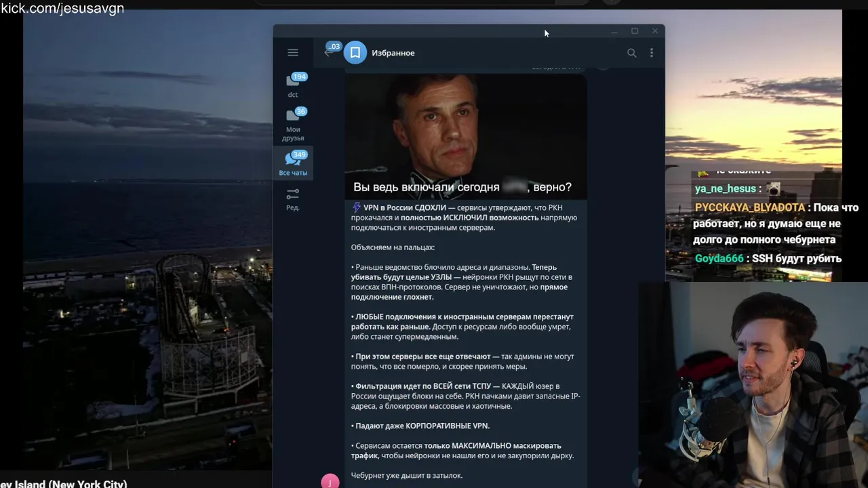Click the Избранное bookmark avatar
This screenshot has height=488, width=868.
click(x=355, y=52)
